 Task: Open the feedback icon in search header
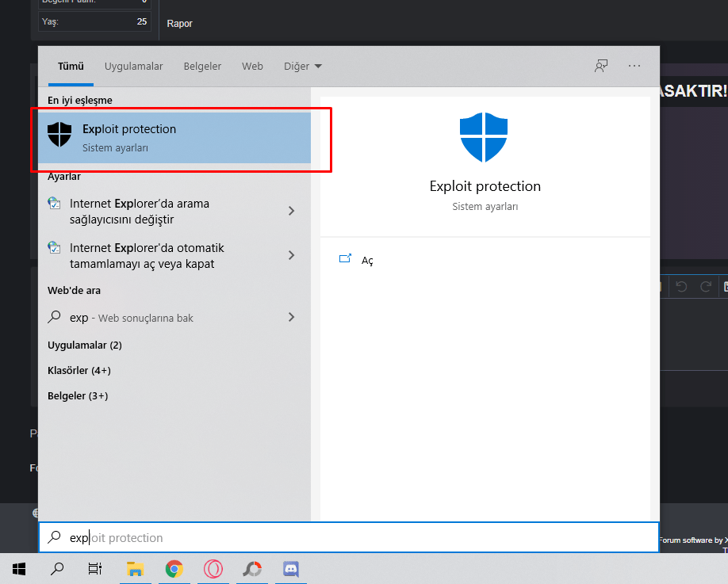point(601,66)
